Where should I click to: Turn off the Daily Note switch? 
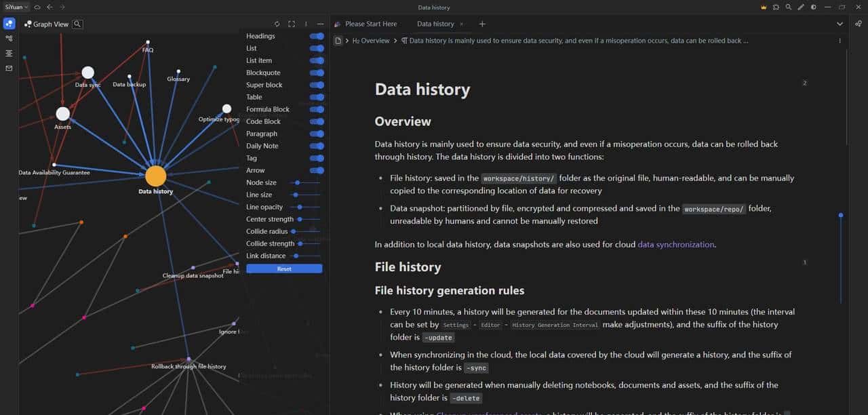317,146
